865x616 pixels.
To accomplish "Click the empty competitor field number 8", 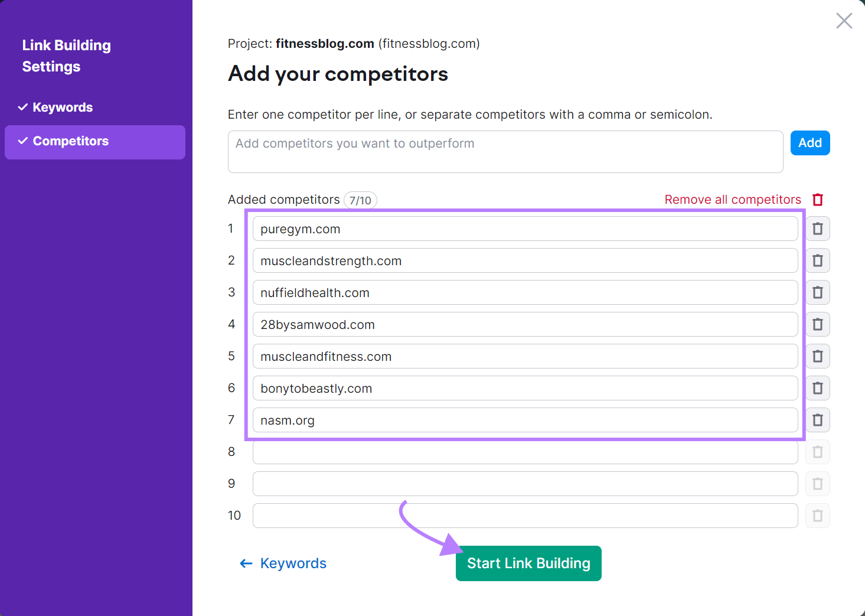I will tap(525, 452).
